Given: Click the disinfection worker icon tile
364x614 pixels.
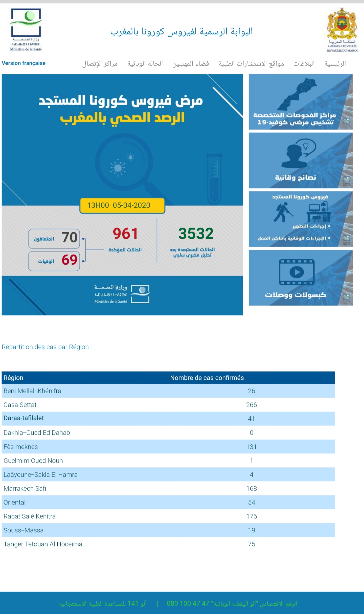Looking at the screenshot, I should pos(301,219).
